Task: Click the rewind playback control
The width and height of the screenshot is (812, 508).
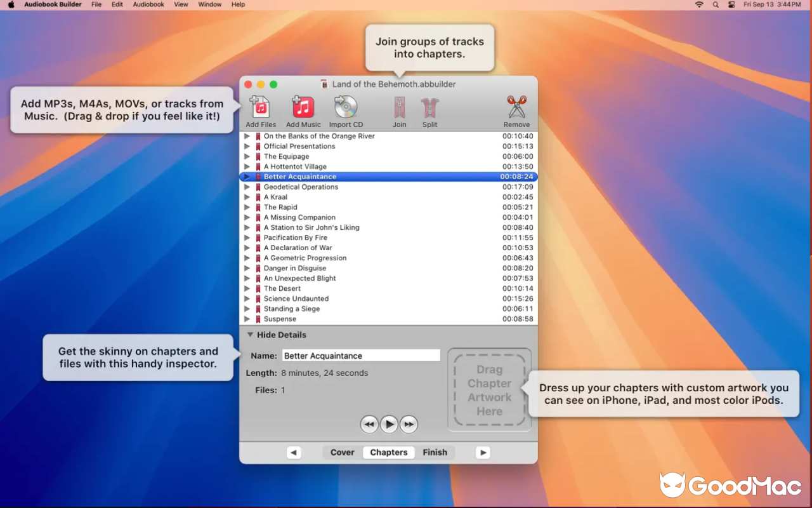Action: pyautogui.click(x=370, y=424)
